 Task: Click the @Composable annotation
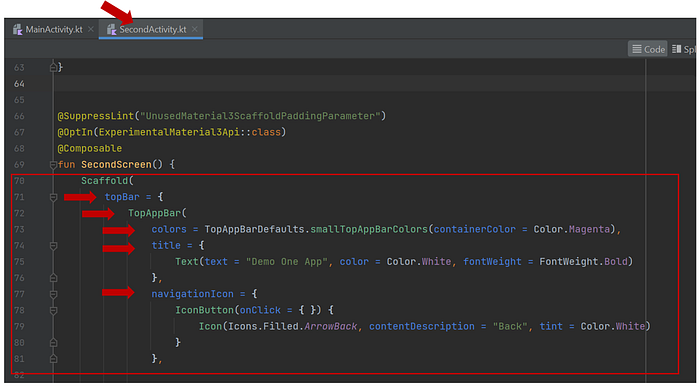[89, 149]
